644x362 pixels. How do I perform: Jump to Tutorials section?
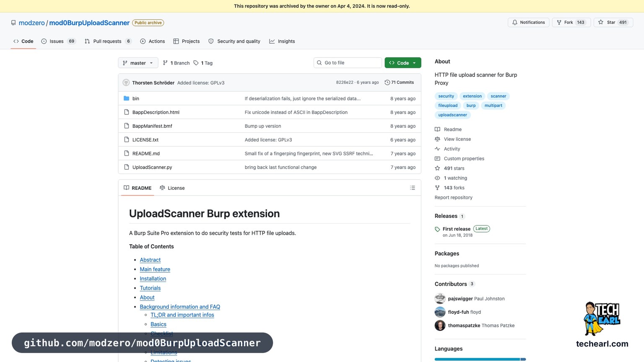tap(150, 288)
